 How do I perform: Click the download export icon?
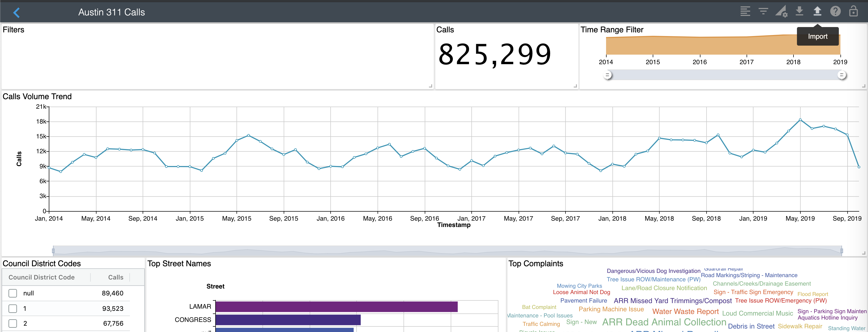pos(799,11)
